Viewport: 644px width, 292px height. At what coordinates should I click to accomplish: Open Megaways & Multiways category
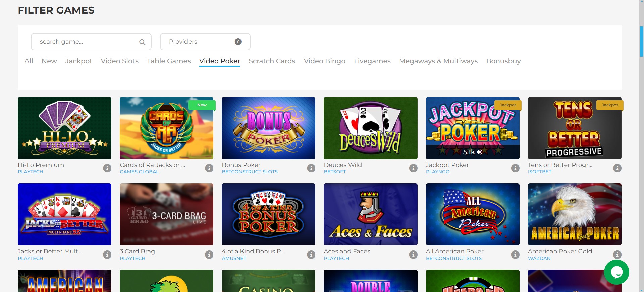click(x=438, y=61)
